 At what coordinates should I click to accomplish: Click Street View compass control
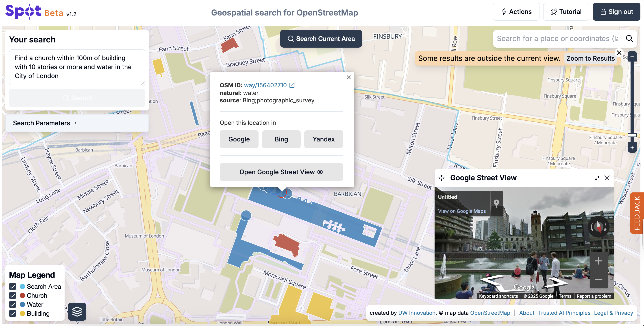[598, 227]
